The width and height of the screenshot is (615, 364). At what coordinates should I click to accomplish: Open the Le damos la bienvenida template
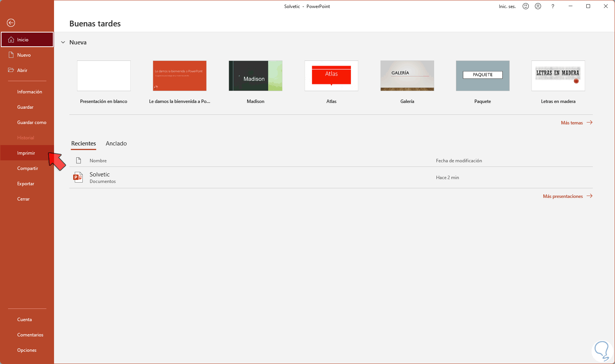click(180, 76)
